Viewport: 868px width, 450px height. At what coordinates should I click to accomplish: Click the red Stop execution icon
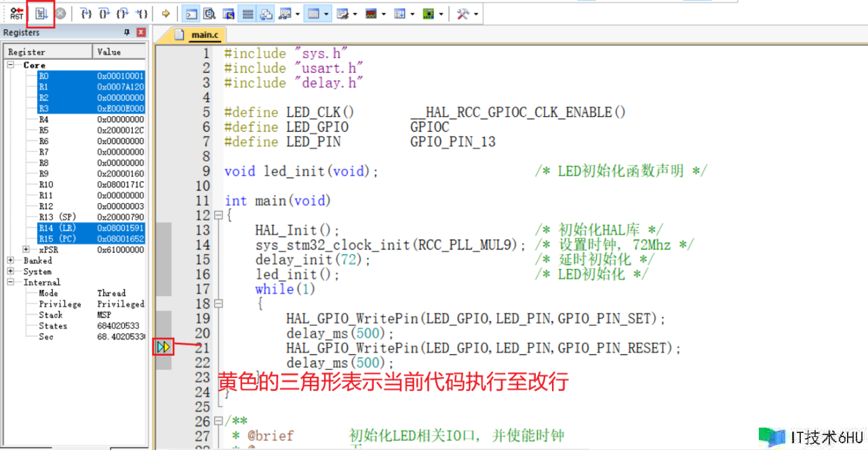[x=61, y=14]
